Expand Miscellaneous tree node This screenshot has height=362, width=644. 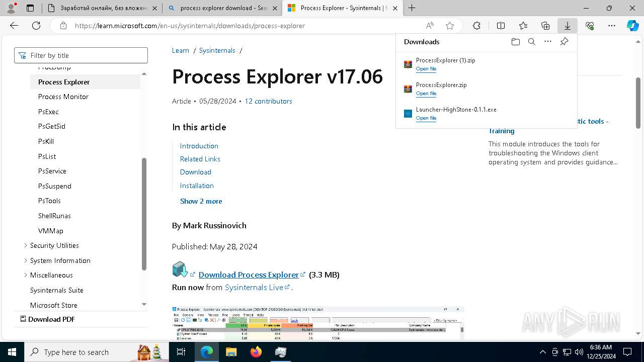point(26,275)
